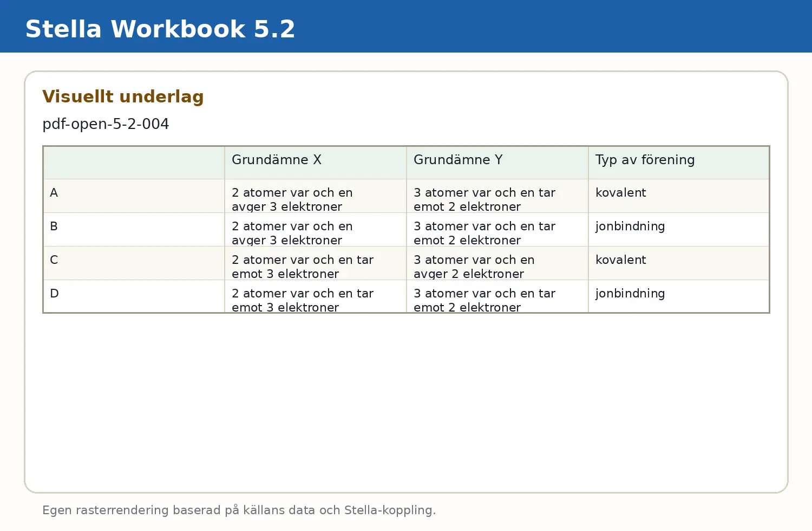812x531 pixels.
Task: Select the Grundämne Y column header
Action: click(x=497, y=163)
